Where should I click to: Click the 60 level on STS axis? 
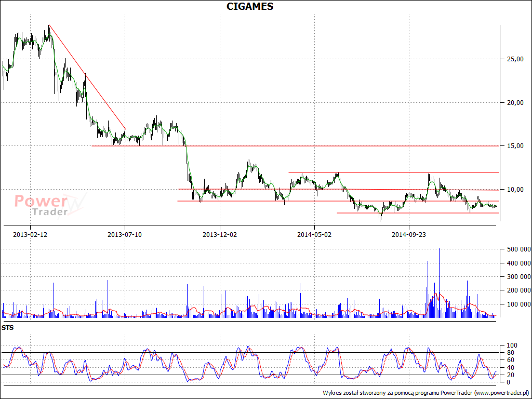(x=511, y=360)
